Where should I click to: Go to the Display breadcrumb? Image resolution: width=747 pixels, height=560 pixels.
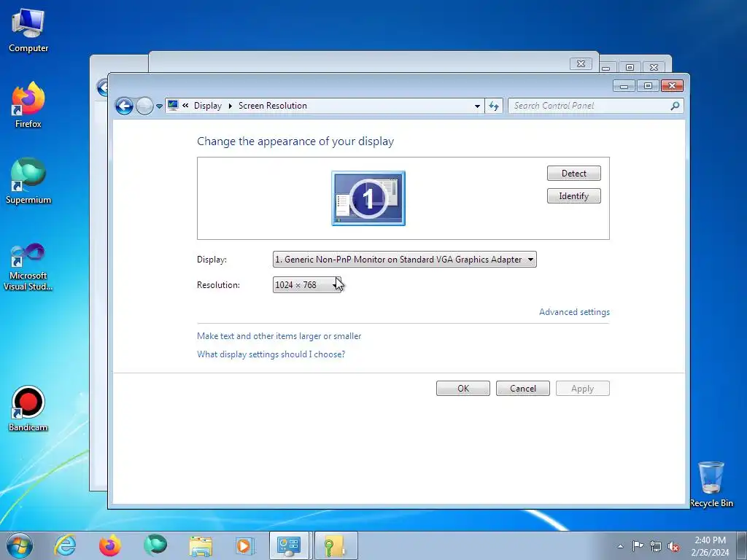208,106
